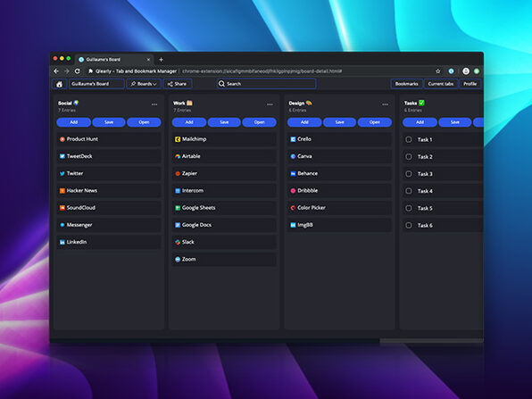Click the Airtable favicon
Screen dimensions: 532x399
point(178,156)
